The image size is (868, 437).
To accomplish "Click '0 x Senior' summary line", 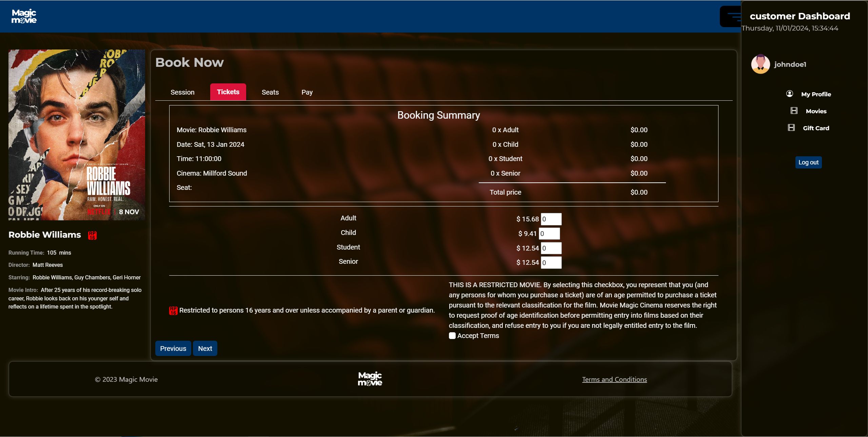I will [x=505, y=173].
